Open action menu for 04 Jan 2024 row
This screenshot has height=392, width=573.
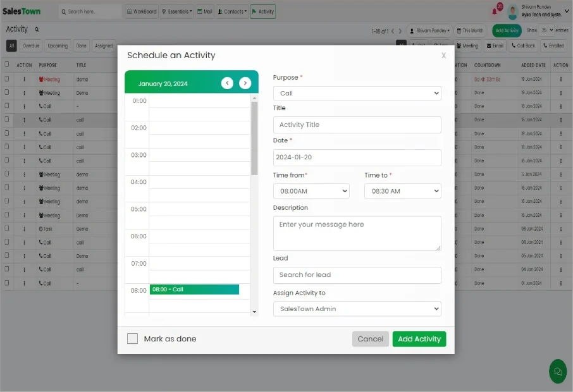pyautogui.click(x=560, y=269)
